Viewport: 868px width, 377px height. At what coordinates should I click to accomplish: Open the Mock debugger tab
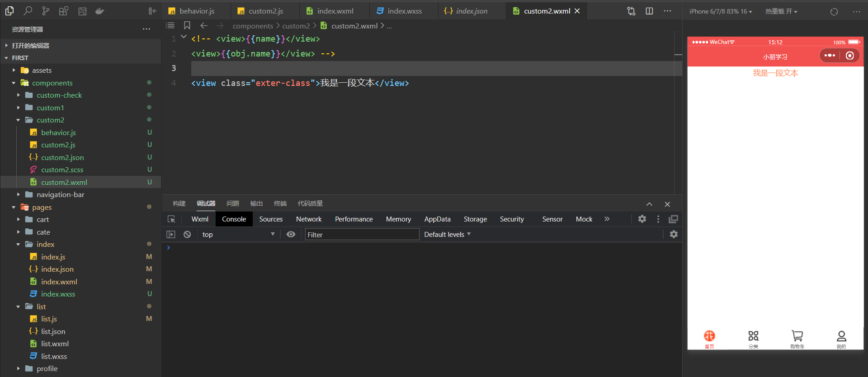[x=584, y=219]
